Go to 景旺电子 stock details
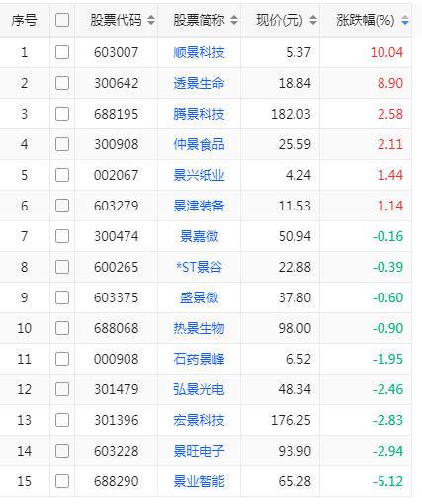Image resolution: width=422 pixels, height=504 pixels. 199,451
